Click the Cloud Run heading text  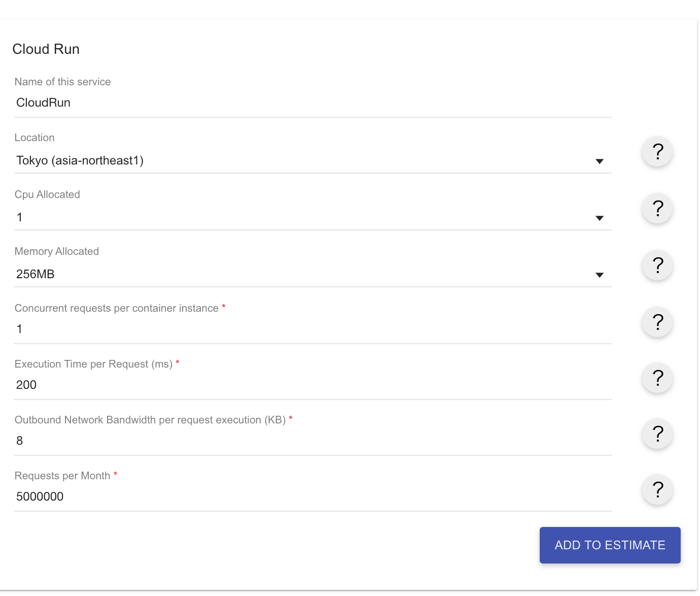[x=46, y=49]
